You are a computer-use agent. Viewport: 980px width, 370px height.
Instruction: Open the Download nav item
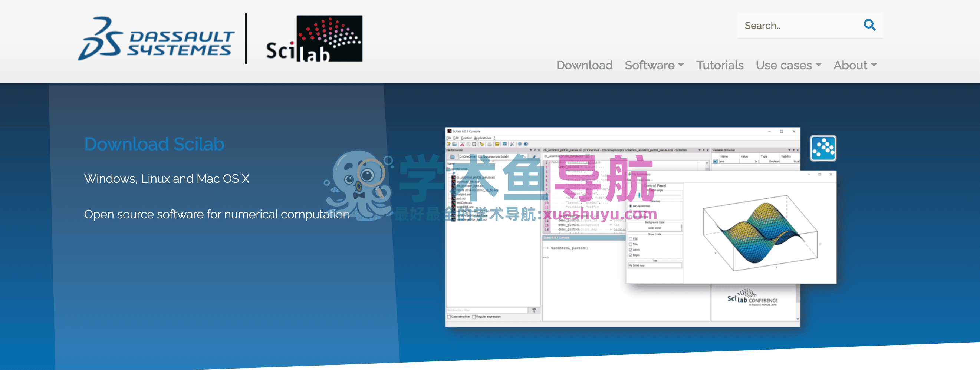coord(584,65)
